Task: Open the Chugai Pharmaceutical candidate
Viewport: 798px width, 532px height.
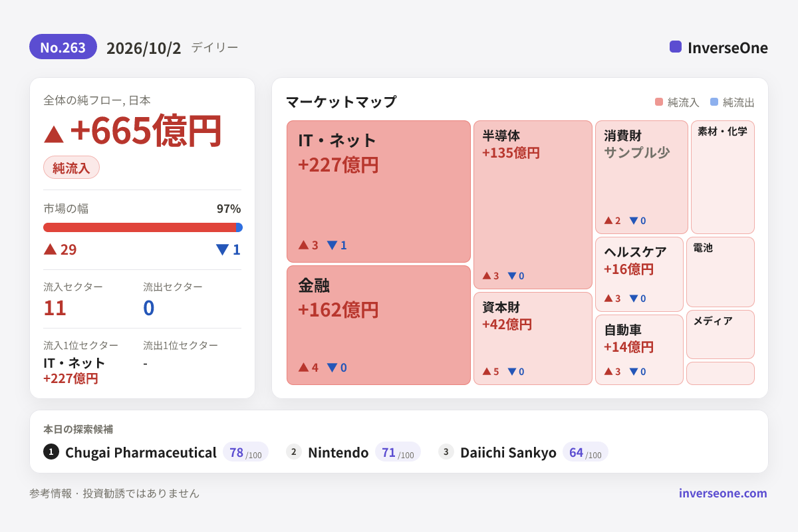Action: pyautogui.click(x=141, y=453)
